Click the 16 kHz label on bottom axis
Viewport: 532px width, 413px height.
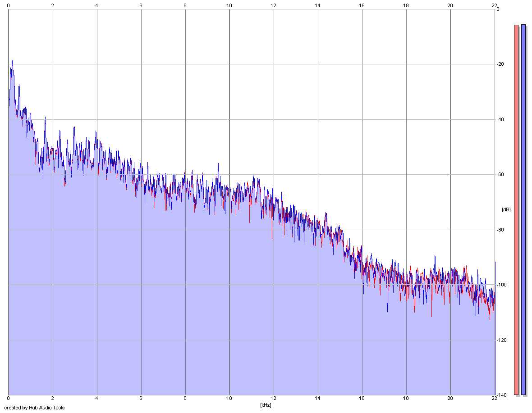pyautogui.click(x=362, y=399)
